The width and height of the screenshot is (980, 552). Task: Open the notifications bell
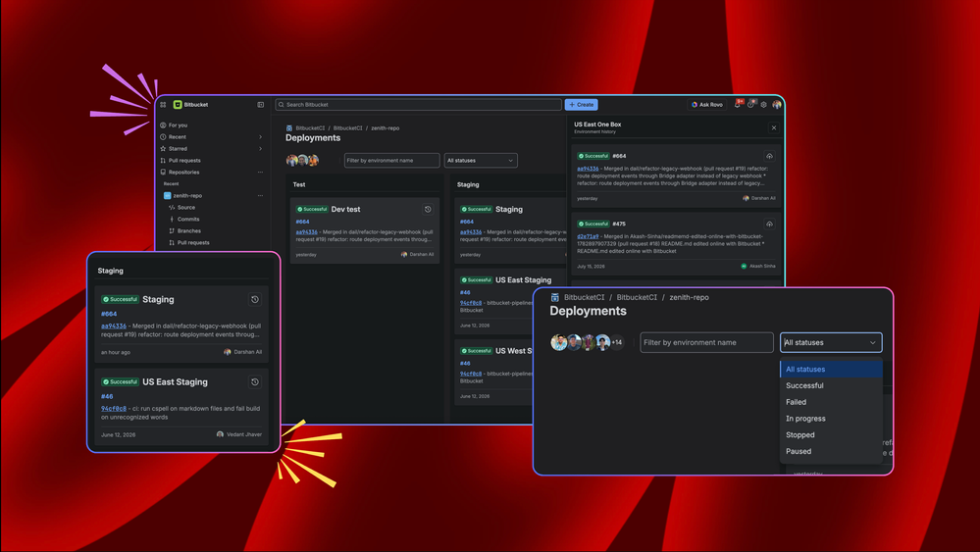pyautogui.click(x=738, y=104)
